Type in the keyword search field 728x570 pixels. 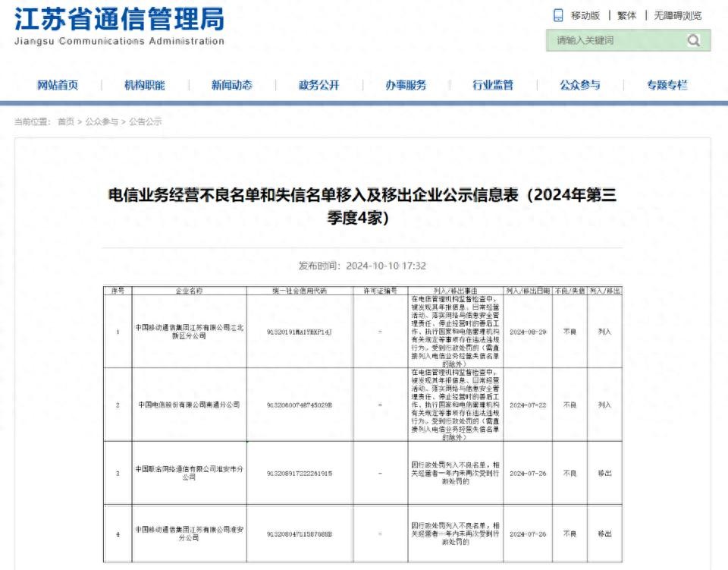click(x=614, y=40)
